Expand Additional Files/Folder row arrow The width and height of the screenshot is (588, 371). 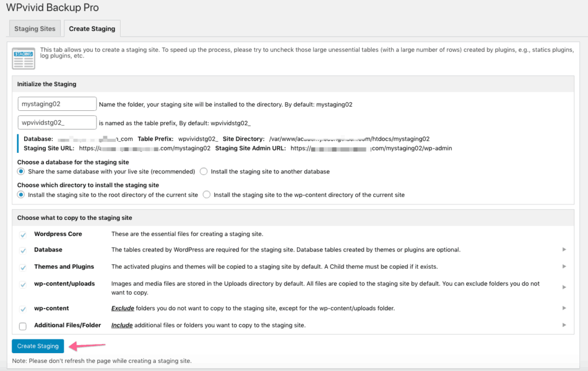pyautogui.click(x=564, y=325)
